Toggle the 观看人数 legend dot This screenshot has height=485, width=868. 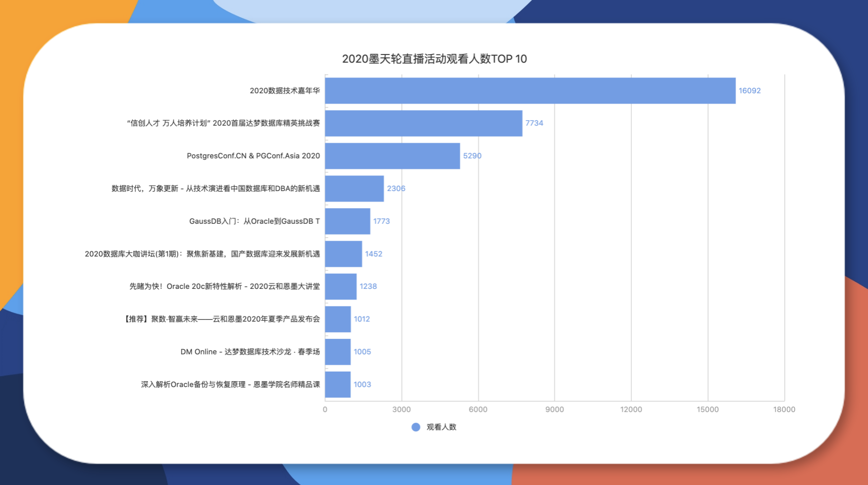point(416,427)
